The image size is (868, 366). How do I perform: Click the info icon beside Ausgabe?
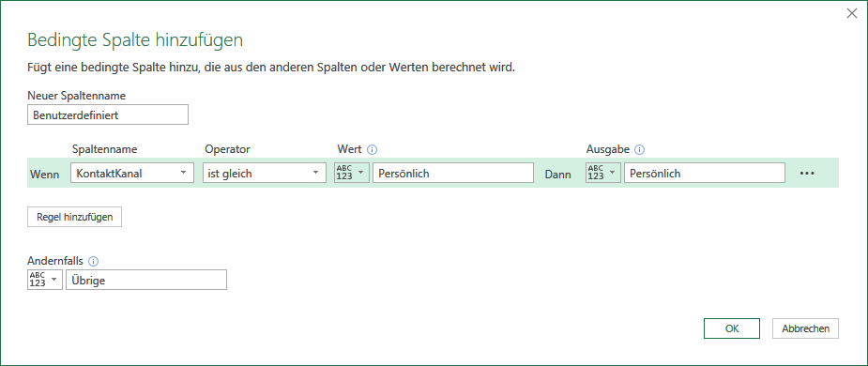pos(640,149)
